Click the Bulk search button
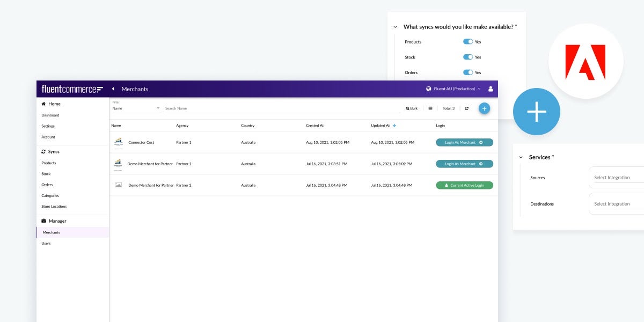 tap(412, 108)
